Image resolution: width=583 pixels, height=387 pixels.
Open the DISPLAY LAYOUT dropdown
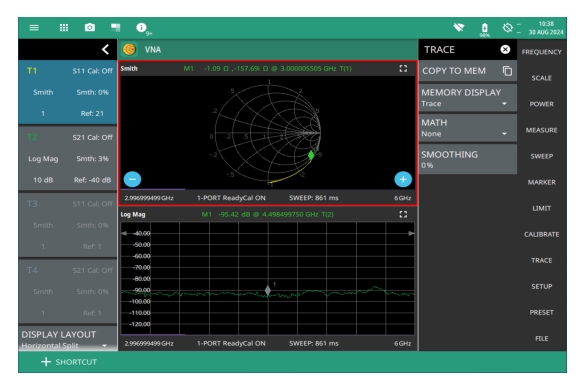(x=68, y=339)
